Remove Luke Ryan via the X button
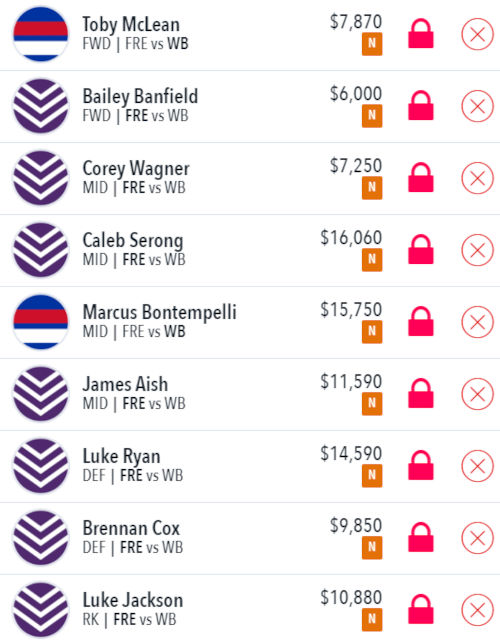This screenshot has height=643, width=500. [477, 466]
